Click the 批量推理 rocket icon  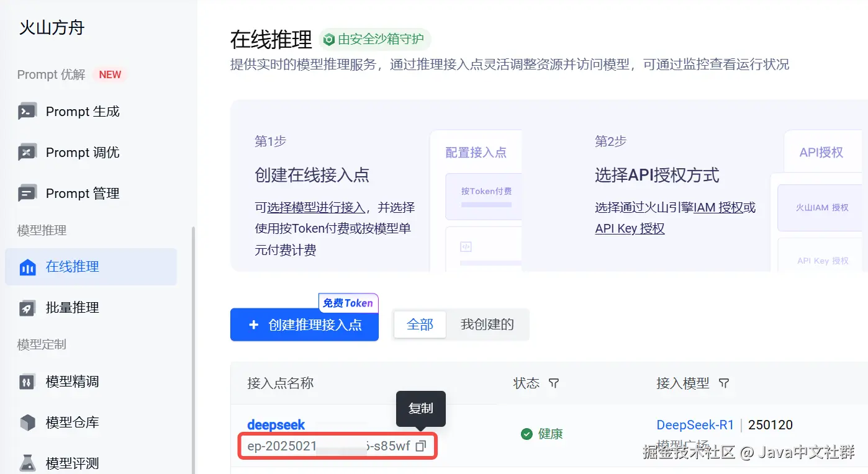click(27, 308)
